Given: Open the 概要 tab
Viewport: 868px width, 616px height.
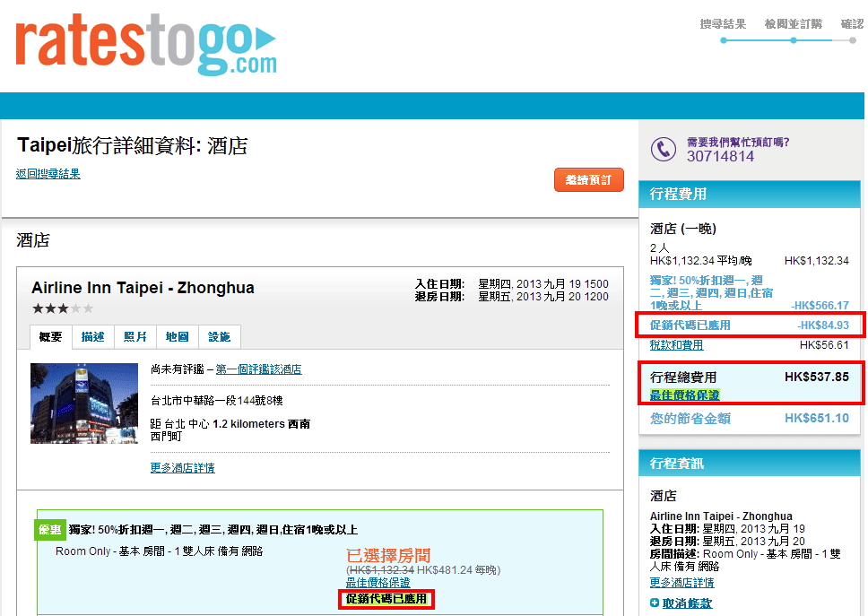Looking at the screenshot, I should (x=50, y=337).
